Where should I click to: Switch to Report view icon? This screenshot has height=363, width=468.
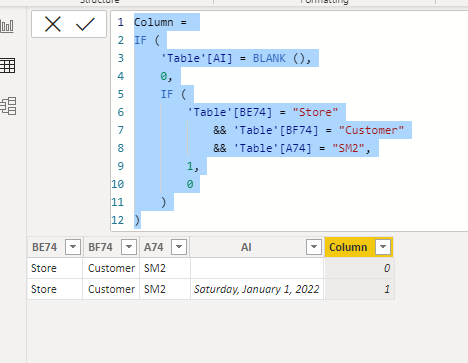[x=7, y=26]
